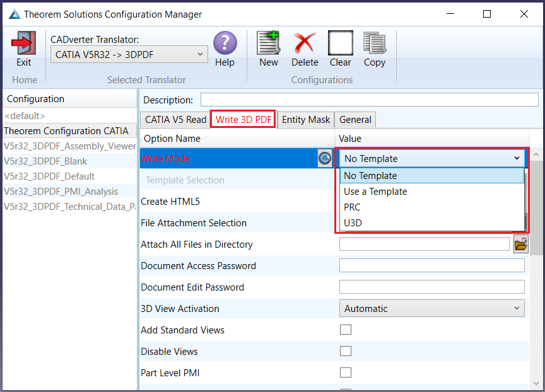Select V5r32_3DPDF_PMI_Analysis configuration
The height and width of the screenshot is (392, 545).
click(69, 192)
